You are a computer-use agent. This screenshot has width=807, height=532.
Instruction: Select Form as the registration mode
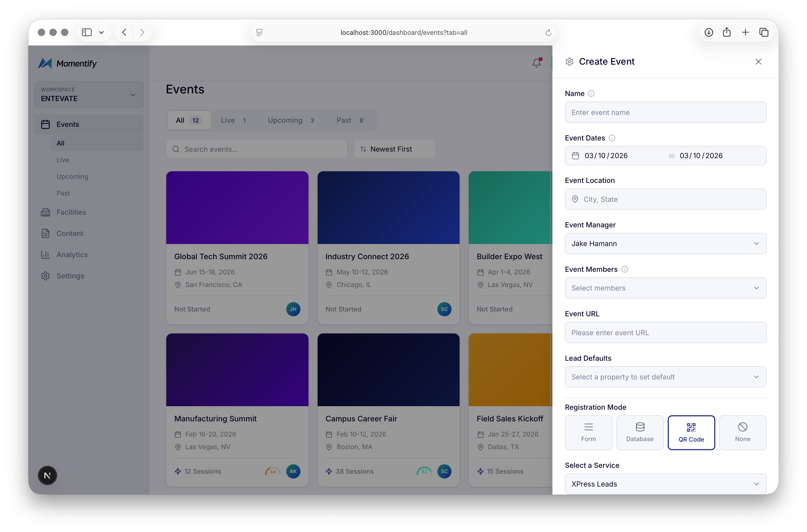pyautogui.click(x=588, y=432)
